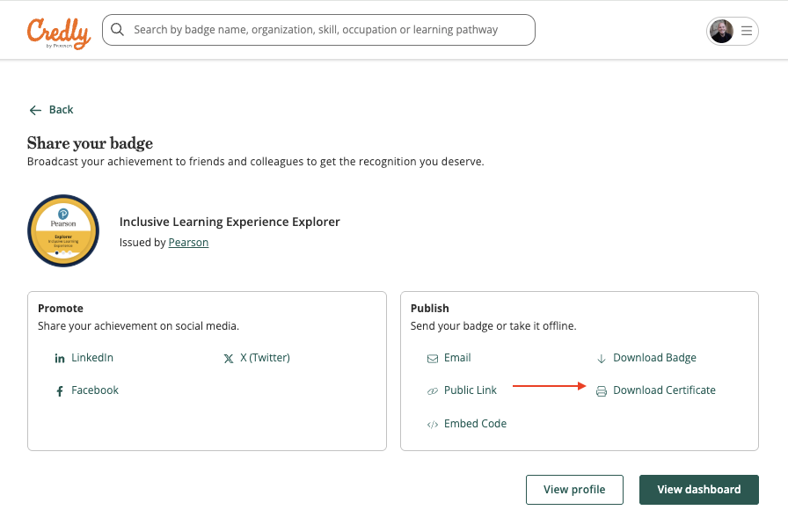
Task: Click the search magnifier icon
Action: point(117,30)
